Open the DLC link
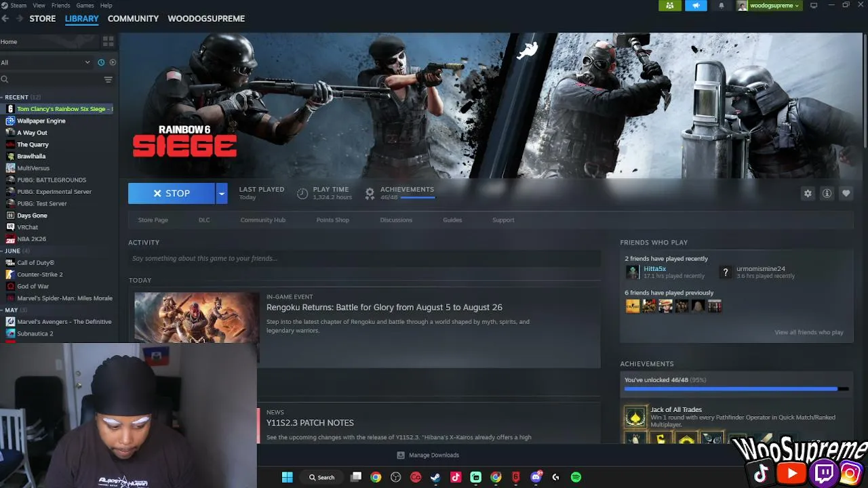Image resolution: width=868 pixels, height=488 pixels. click(204, 220)
